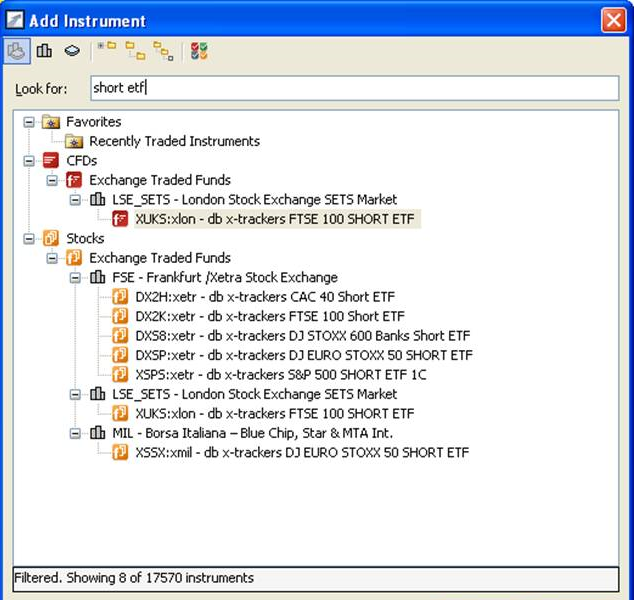
Task: Click red Exchange Traded Funds icon under CFDs
Action: pos(74,180)
